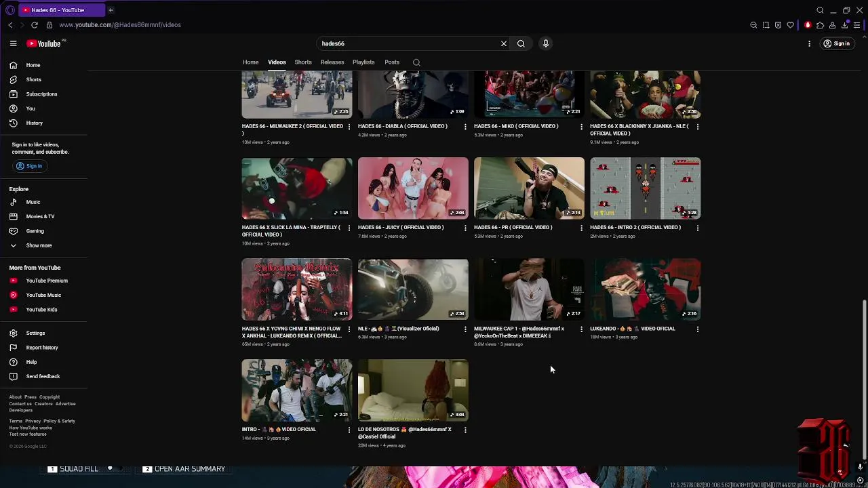Screen dimensions: 868x488
Task: Open the YouTube guide hamburger menu
Action: click(x=13, y=43)
